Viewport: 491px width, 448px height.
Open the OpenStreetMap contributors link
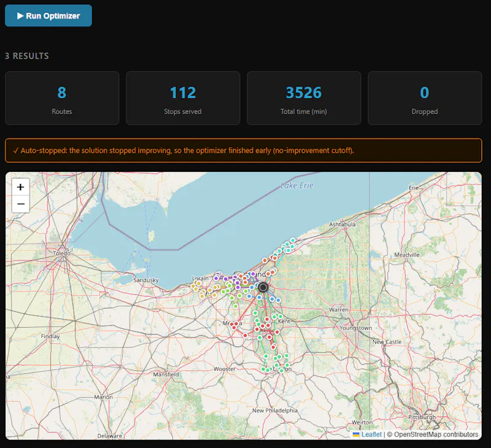pyautogui.click(x=436, y=434)
